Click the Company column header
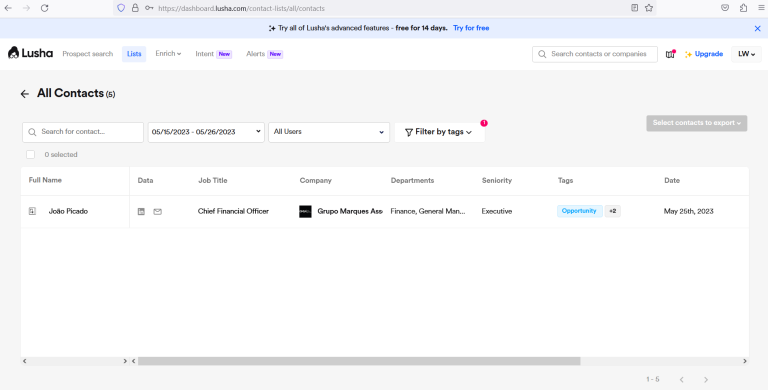 pos(315,180)
